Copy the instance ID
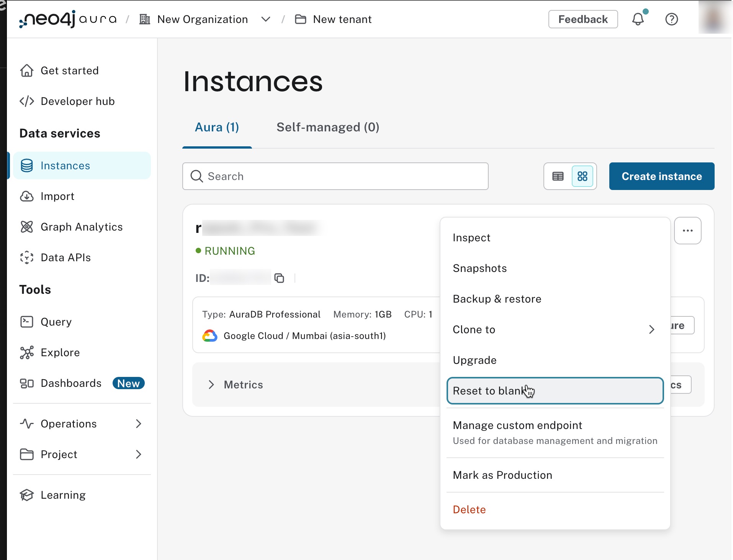 pos(279,278)
